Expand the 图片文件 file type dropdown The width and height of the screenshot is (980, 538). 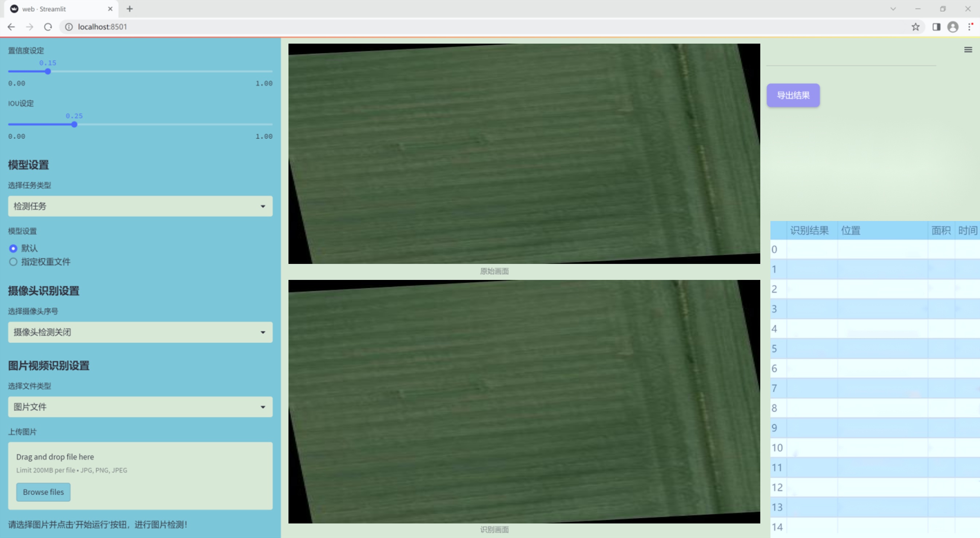(140, 406)
